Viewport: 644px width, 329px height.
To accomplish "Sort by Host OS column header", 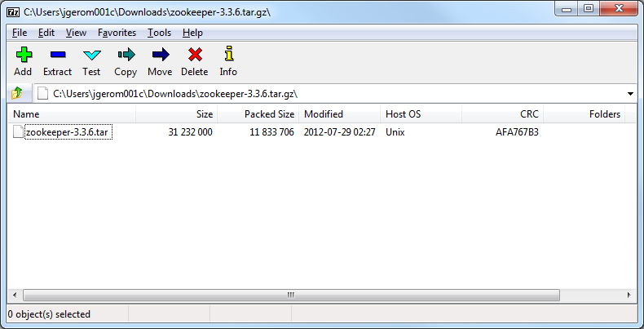I will tap(421, 114).
